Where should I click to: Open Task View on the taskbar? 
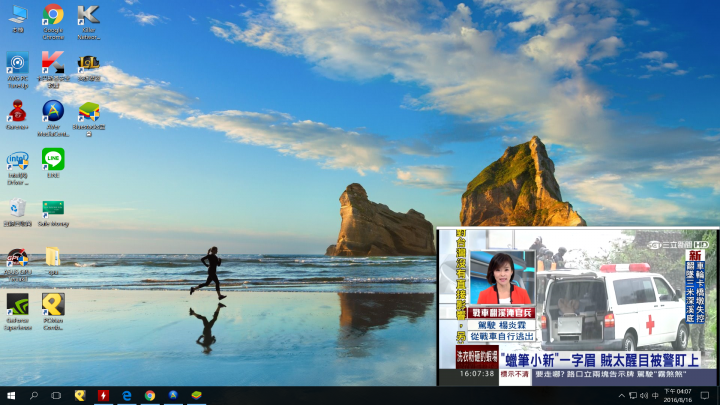click(56, 396)
